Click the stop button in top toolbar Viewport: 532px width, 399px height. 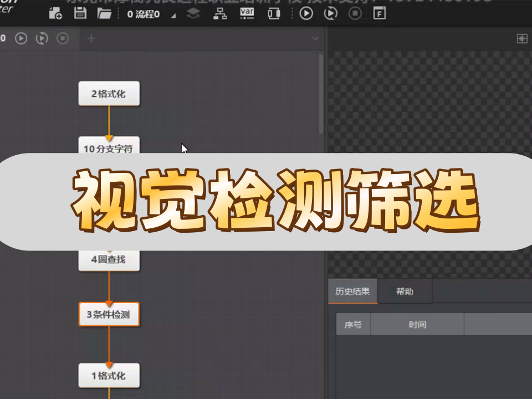point(355,14)
